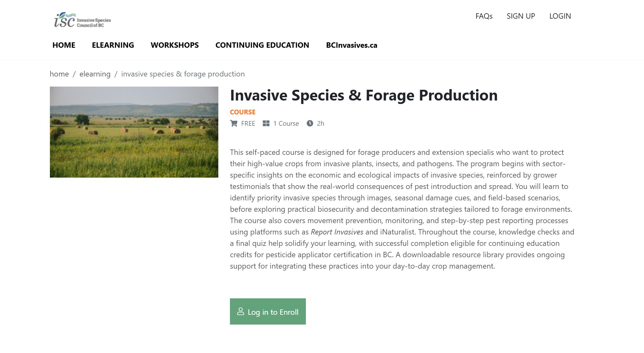Click the orange COURSE label
644x353 pixels.
point(243,112)
